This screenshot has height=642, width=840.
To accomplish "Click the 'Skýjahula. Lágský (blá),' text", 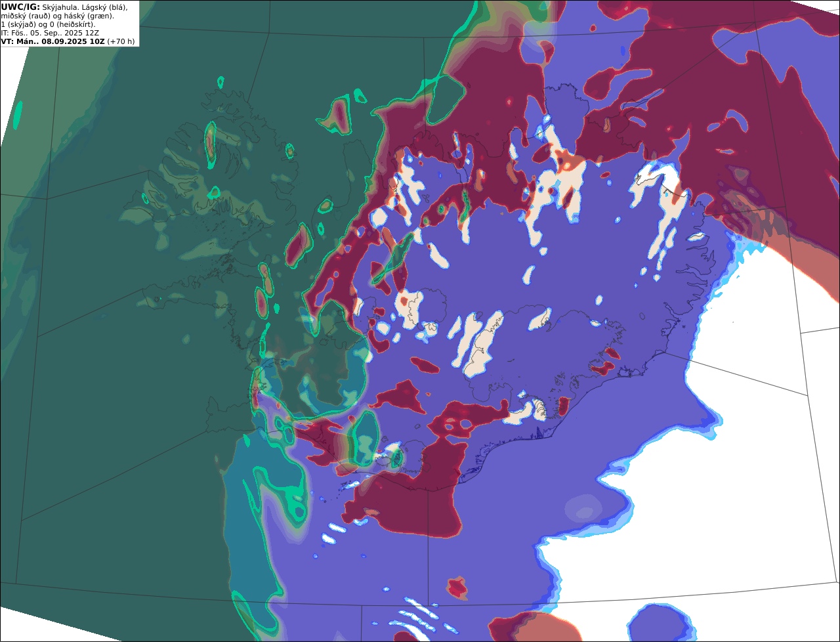I will click(85, 7).
